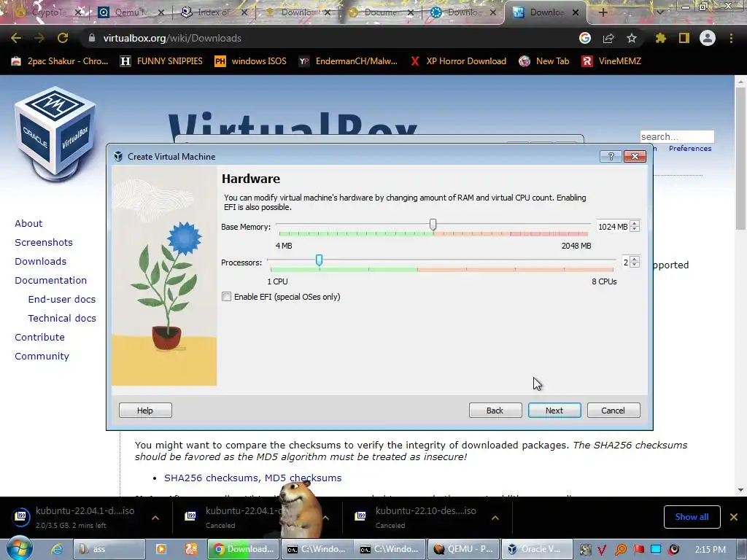This screenshot has height=560, width=747.
Task: Cancel the Create Virtual Machine wizard
Action: coord(613,410)
